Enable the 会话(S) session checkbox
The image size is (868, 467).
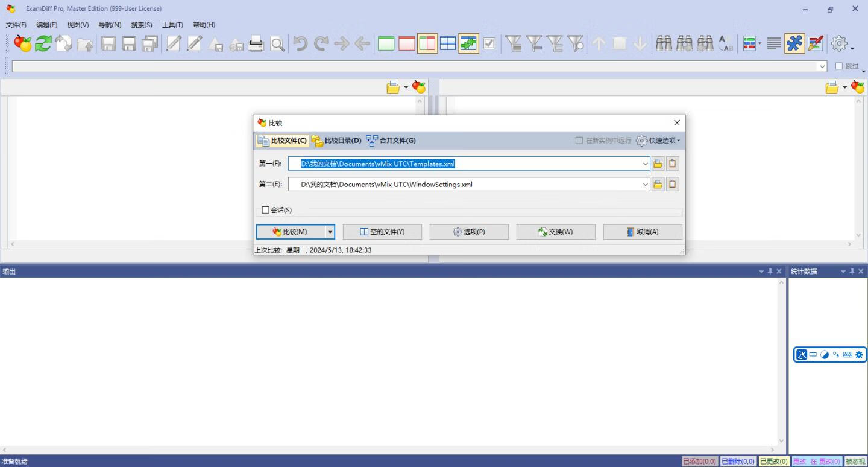click(x=266, y=210)
